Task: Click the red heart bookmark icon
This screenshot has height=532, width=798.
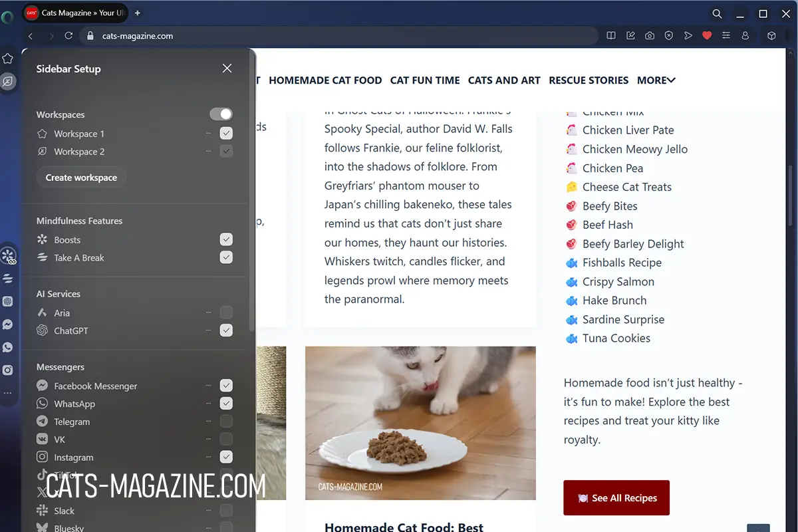Action: [x=707, y=36]
